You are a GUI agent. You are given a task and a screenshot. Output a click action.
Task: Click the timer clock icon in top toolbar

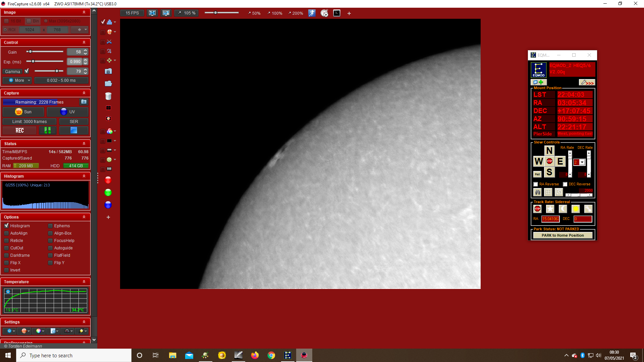pyautogui.click(x=324, y=13)
